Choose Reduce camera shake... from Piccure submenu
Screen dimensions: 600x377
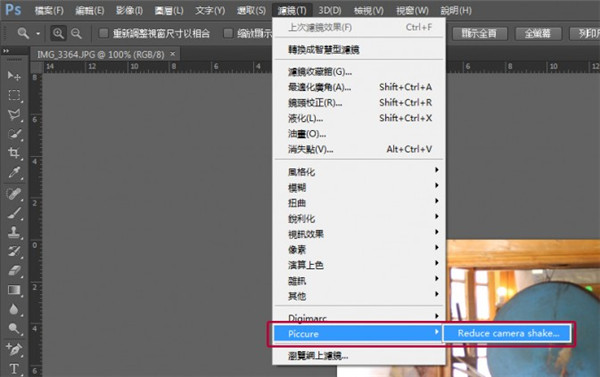click(508, 333)
